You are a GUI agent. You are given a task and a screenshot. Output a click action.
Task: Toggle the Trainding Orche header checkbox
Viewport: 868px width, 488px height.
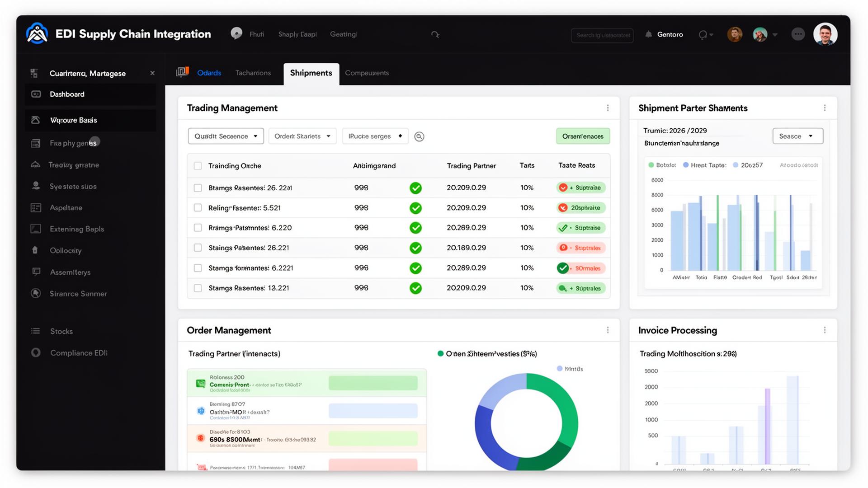click(198, 166)
